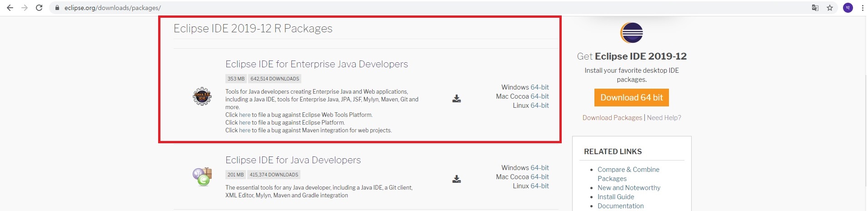Open Chrome's three-dot menu
868x211 pixels.
[862, 8]
